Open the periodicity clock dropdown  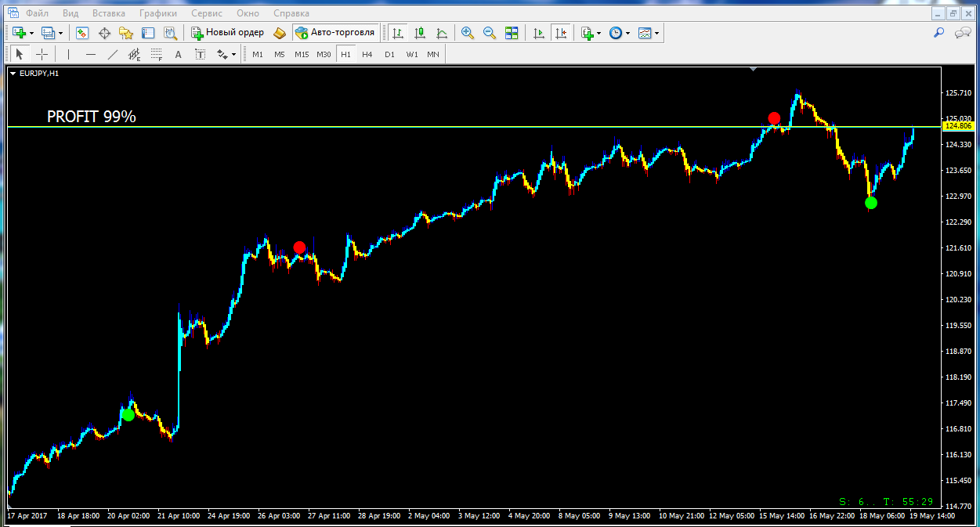point(627,33)
